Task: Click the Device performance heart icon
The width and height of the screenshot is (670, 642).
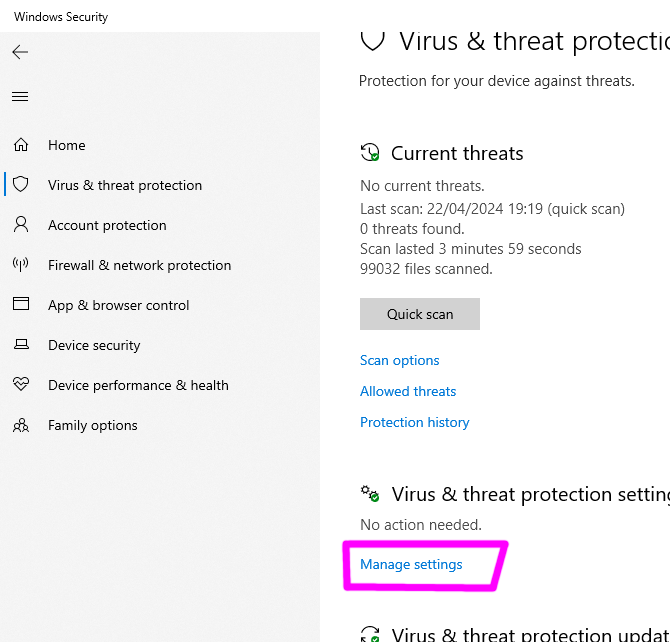Action: pyautogui.click(x=21, y=385)
